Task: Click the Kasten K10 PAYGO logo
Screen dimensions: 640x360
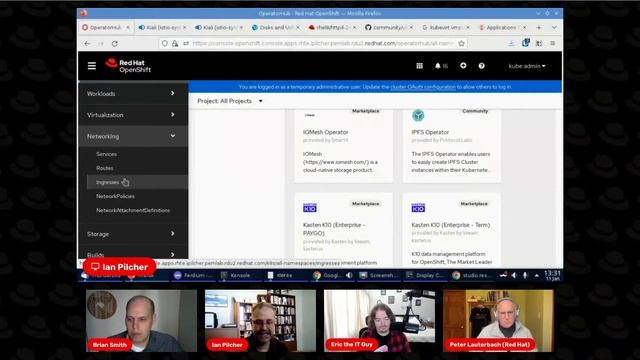Action: [310, 208]
